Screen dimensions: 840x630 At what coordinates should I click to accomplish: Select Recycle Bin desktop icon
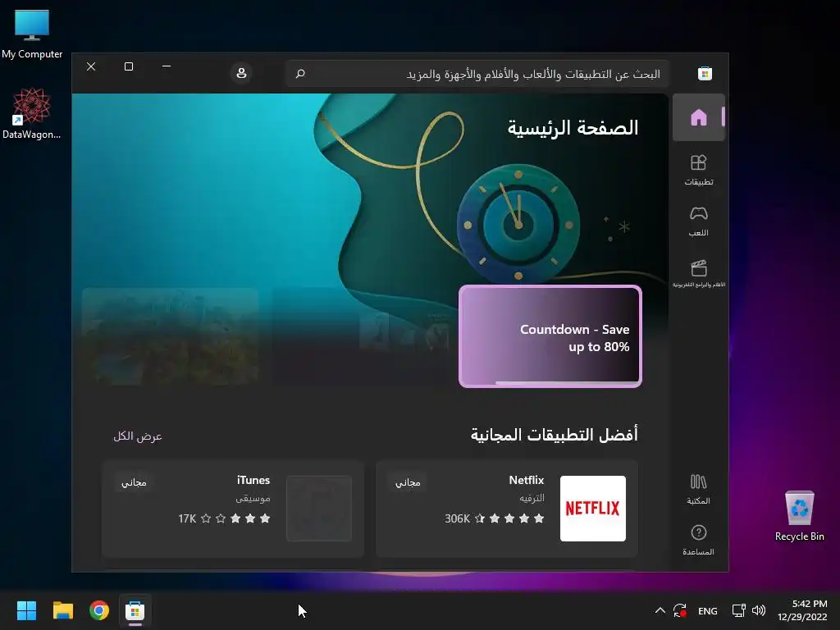click(x=799, y=516)
